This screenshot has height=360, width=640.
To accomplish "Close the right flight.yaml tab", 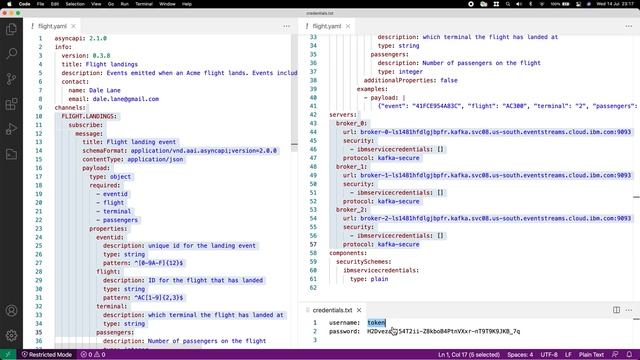I will 348,26.
